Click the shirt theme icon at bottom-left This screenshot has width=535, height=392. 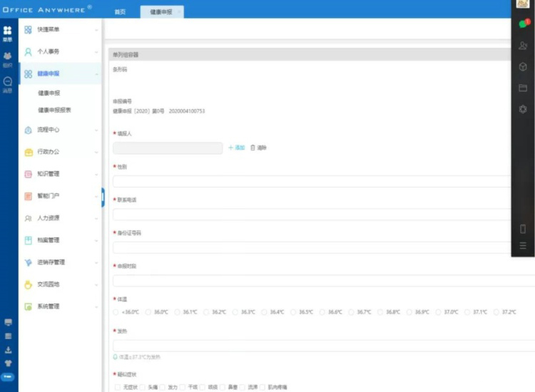coord(8,363)
